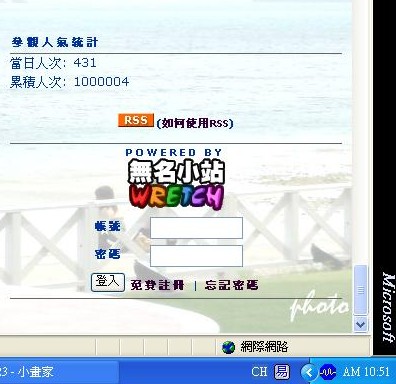Open the 忘記密碼 forgot password link
The width and height of the screenshot is (396, 384).
pyautogui.click(x=231, y=285)
